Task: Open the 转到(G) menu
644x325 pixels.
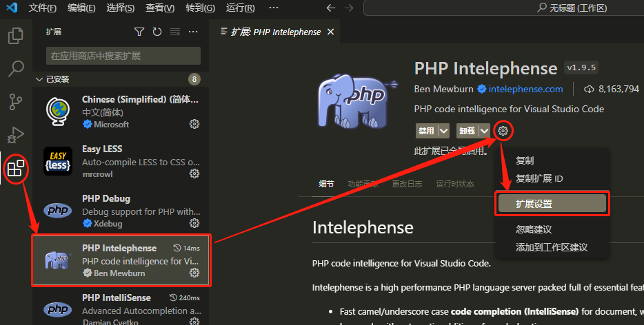Action: coord(200,8)
